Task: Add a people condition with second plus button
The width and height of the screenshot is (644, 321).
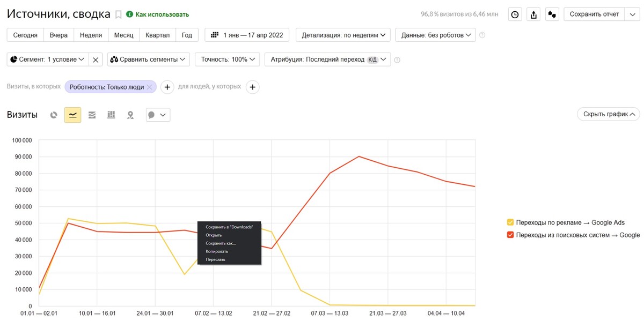Action: click(x=253, y=87)
